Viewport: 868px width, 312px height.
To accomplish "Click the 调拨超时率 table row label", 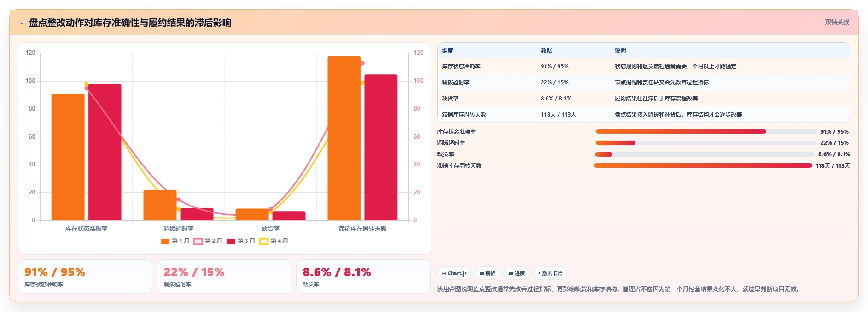I will click(455, 82).
